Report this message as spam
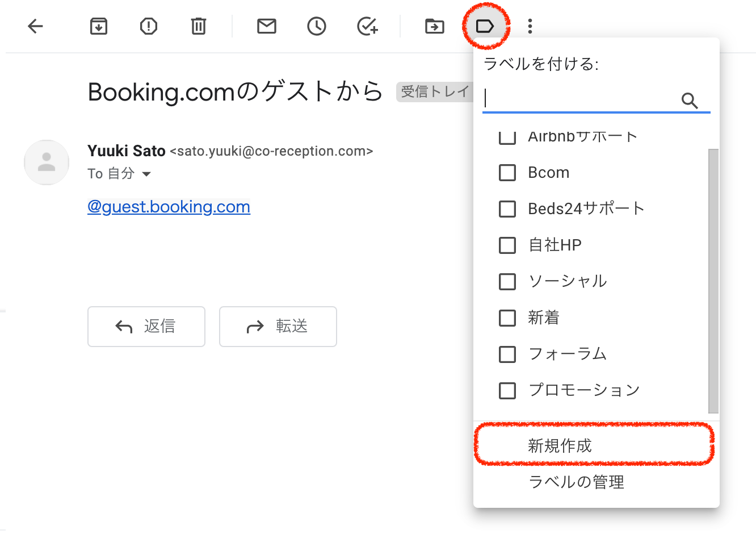 pyautogui.click(x=149, y=26)
